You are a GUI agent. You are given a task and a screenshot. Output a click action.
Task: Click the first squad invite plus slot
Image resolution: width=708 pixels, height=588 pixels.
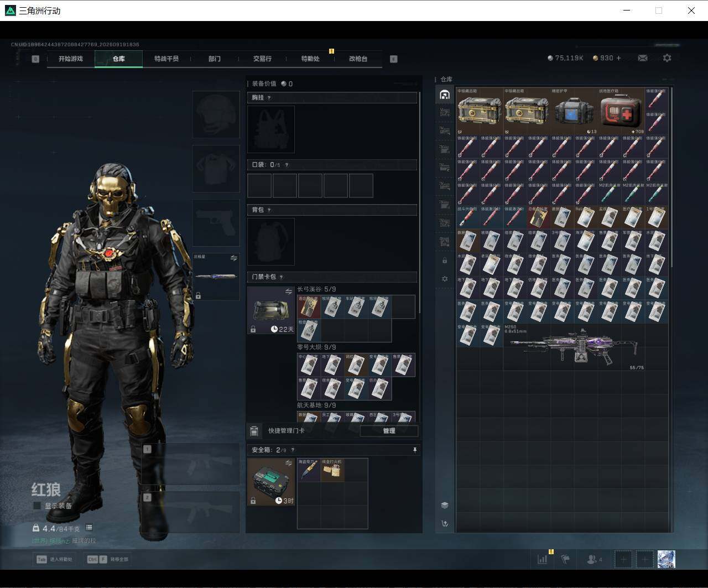[623, 559]
